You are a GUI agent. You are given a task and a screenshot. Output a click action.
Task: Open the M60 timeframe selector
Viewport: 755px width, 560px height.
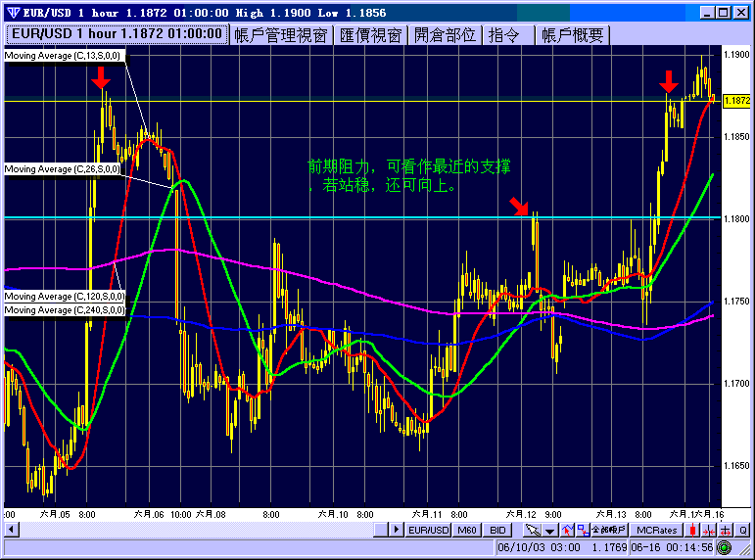[466, 531]
